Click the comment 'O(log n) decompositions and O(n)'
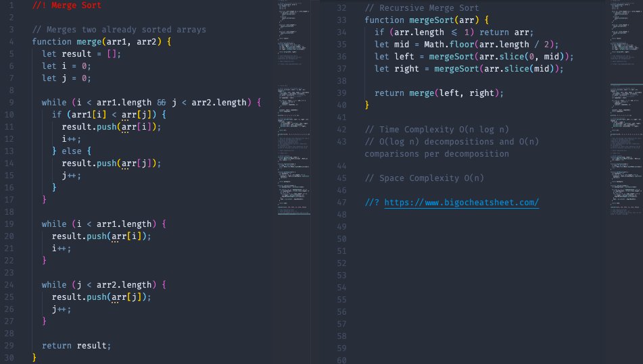 459,142
